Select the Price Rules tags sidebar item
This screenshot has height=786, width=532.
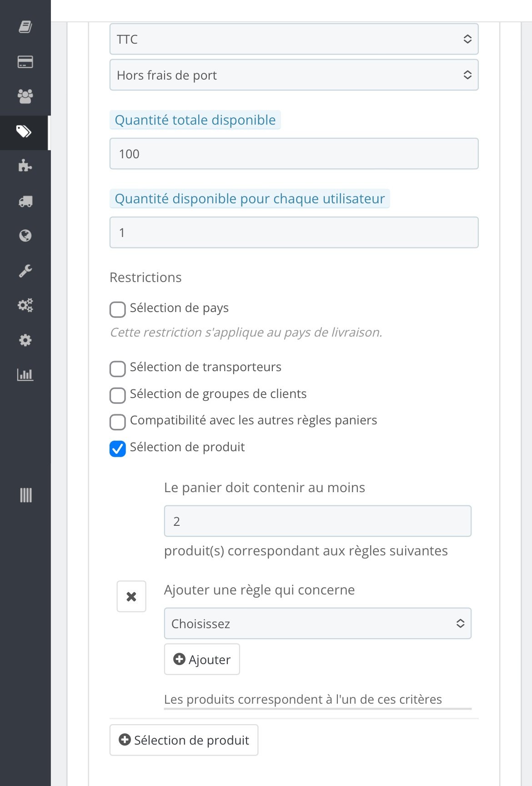click(x=25, y=132)
